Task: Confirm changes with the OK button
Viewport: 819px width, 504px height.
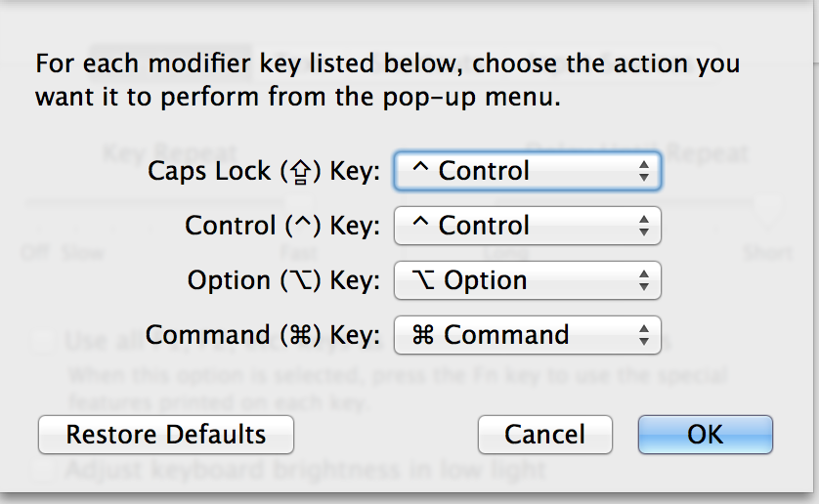Action: tap(705, 434)
